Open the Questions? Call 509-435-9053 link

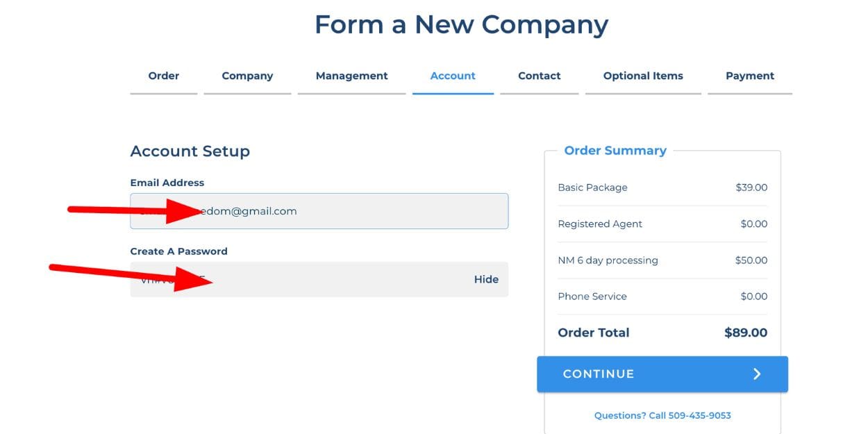tap(662, 415)
